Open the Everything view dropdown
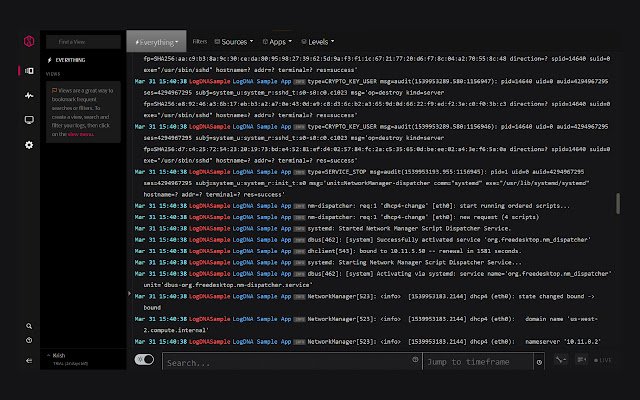 (x=156, y=42)
